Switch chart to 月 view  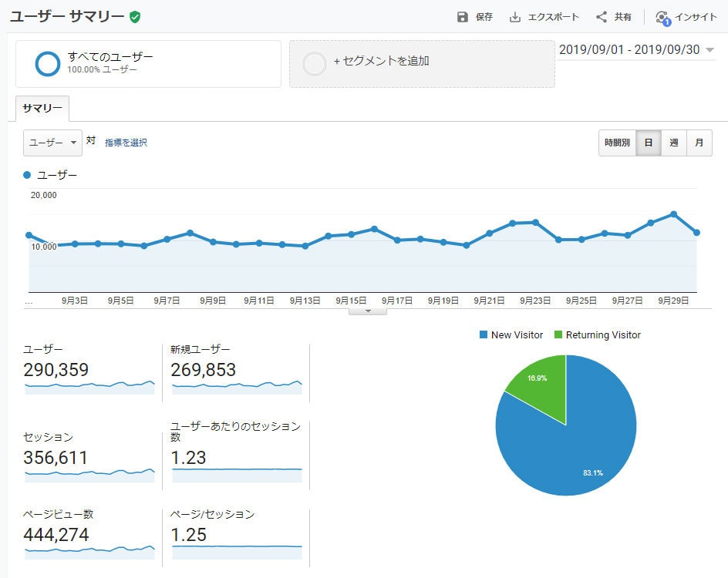(x=699, y=143)
